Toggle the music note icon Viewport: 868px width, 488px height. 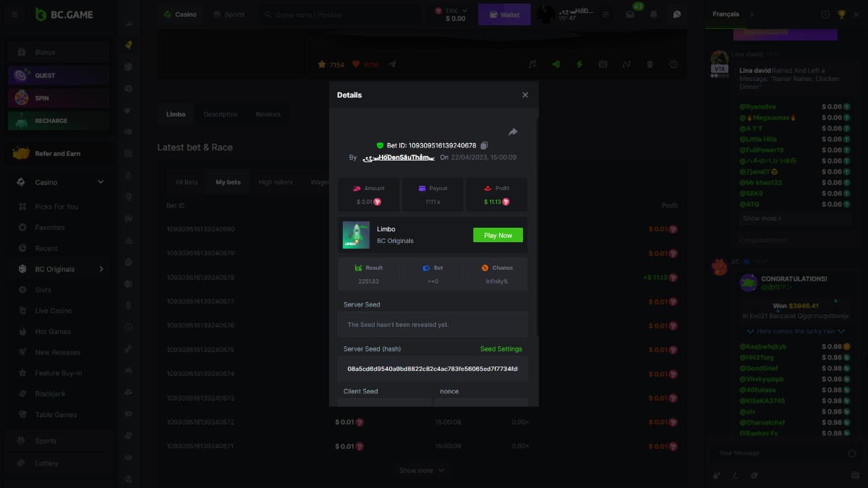pos(532,64)
